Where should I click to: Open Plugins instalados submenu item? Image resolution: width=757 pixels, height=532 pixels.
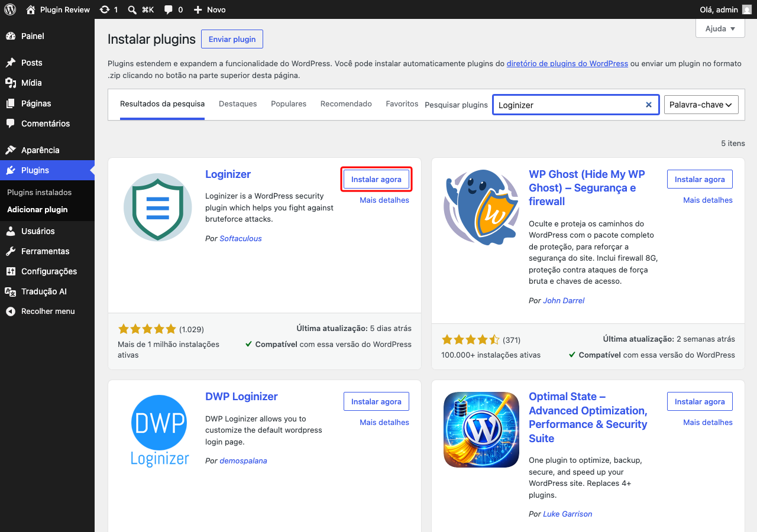[39, 192]
